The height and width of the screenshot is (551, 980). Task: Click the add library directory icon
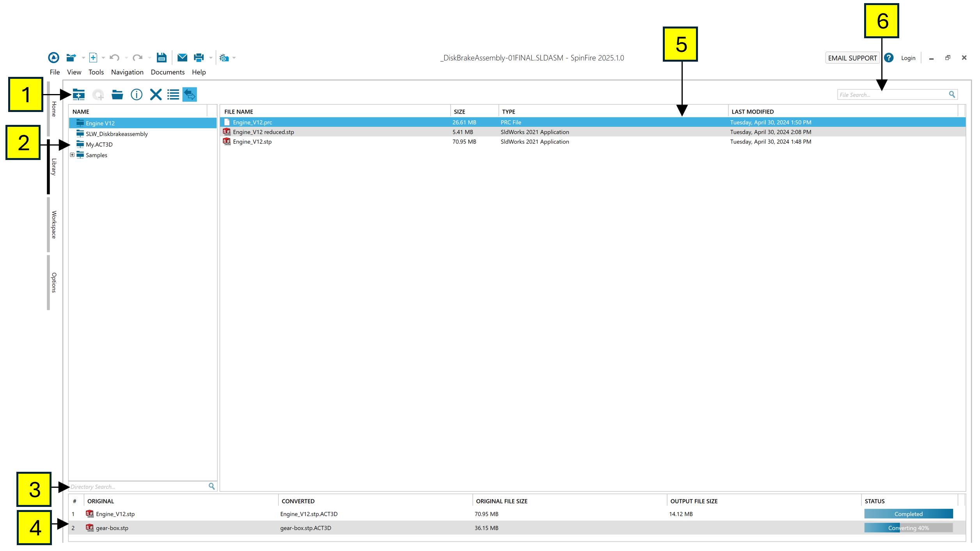[78, 94]
